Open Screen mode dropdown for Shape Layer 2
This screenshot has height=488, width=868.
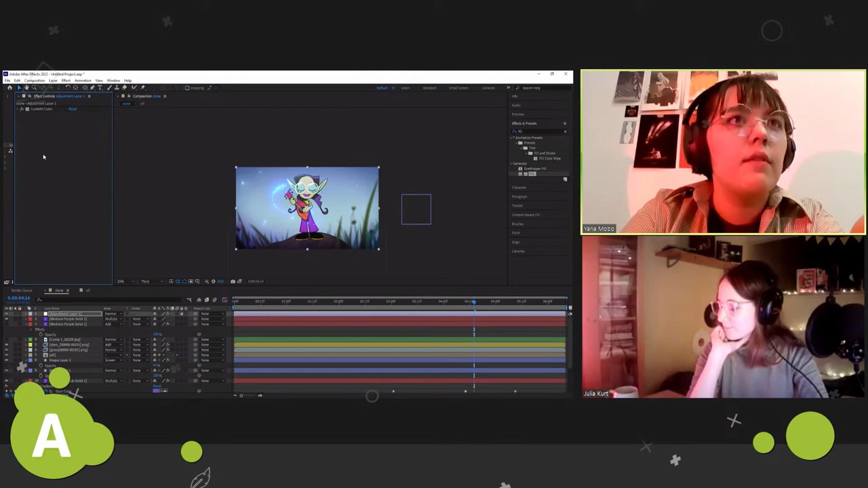(x=114, y=360)
